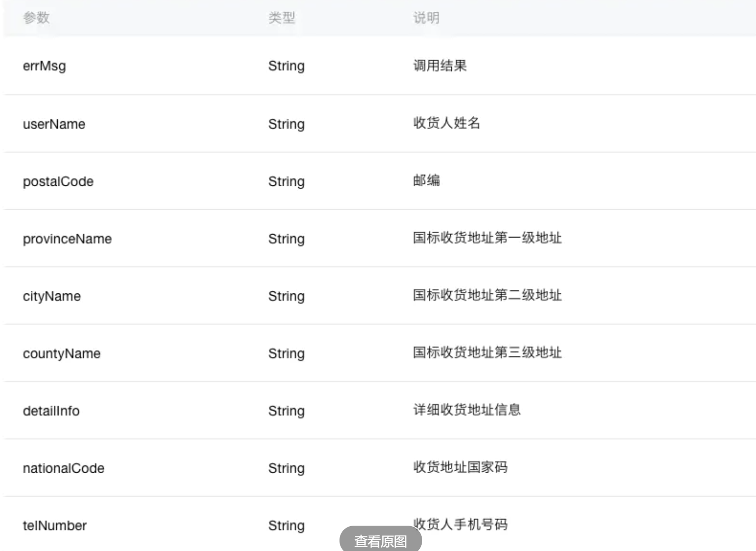Viewport: 756px width, 551px height.
Task: Select the 邮编 description text
Action: pos(426,180)
